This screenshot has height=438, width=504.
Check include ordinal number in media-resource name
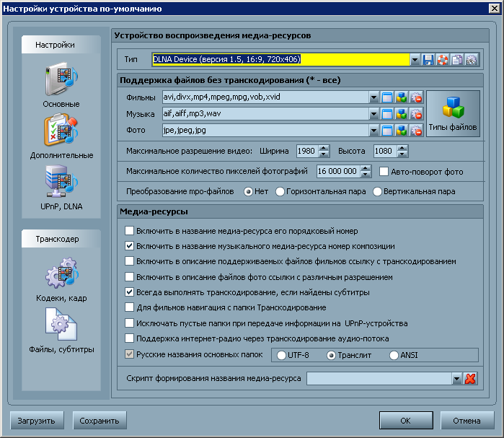(129, 231)
